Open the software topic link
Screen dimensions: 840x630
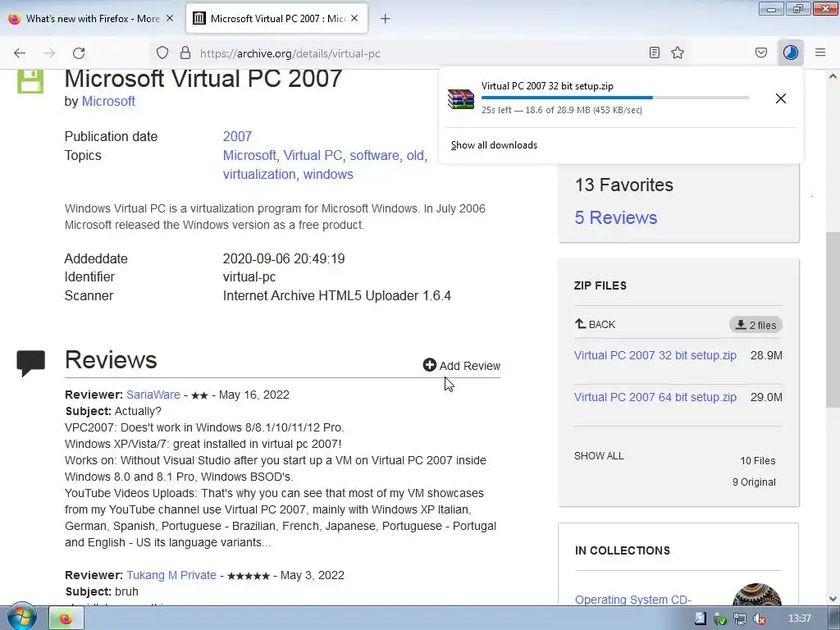pyautogui.click(x=374, y=155)
